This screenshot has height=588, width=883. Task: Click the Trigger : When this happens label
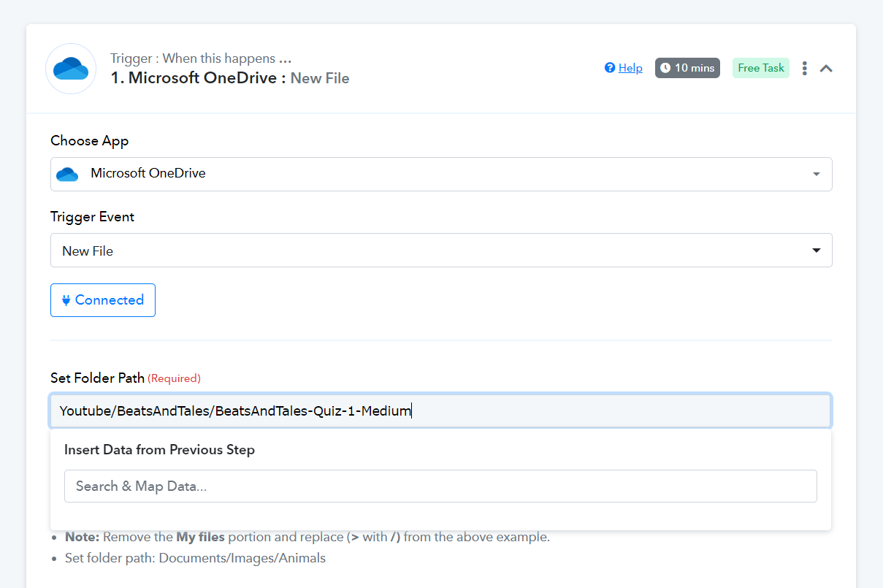[201, 58]
